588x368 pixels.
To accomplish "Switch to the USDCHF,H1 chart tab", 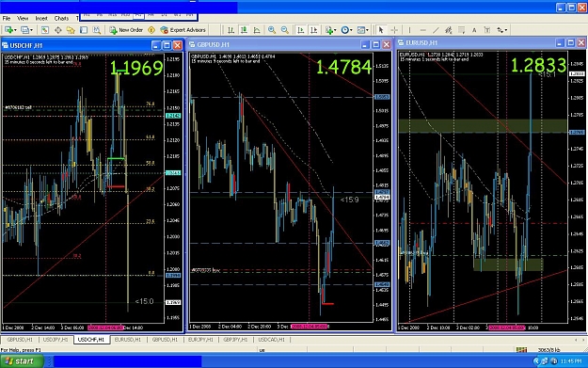I will click(x=91, y=340).
